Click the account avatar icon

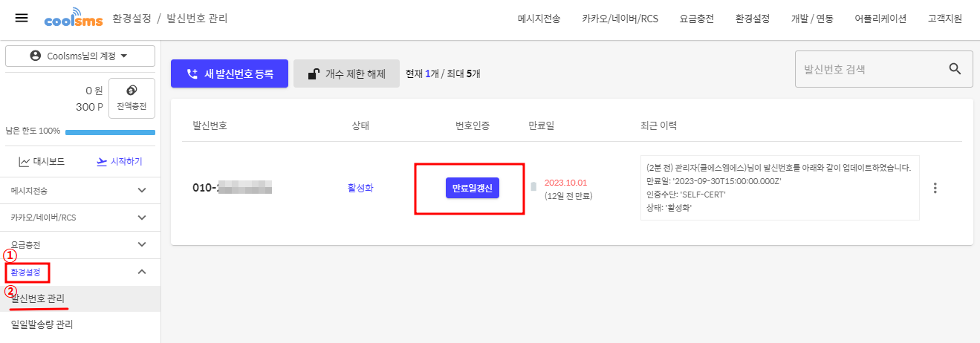point(35,56)
